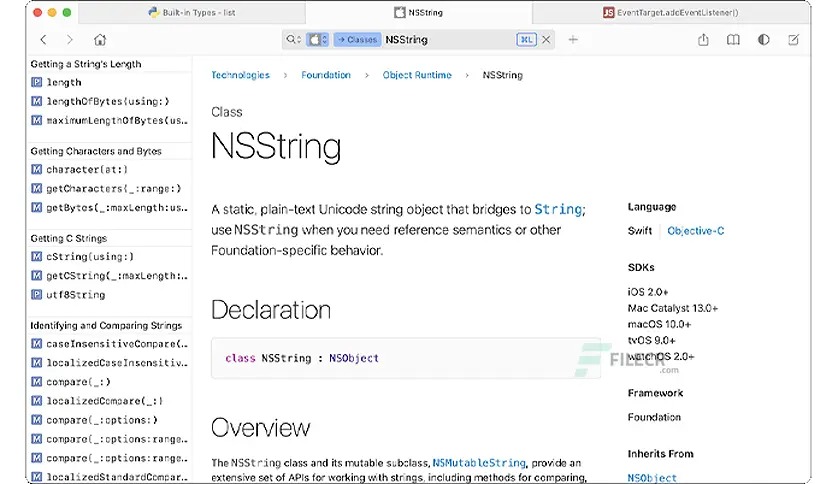Screen dimensions: 836x484
Task: Toggle the dark mode half-circle icon
Action: pos(763,40)
